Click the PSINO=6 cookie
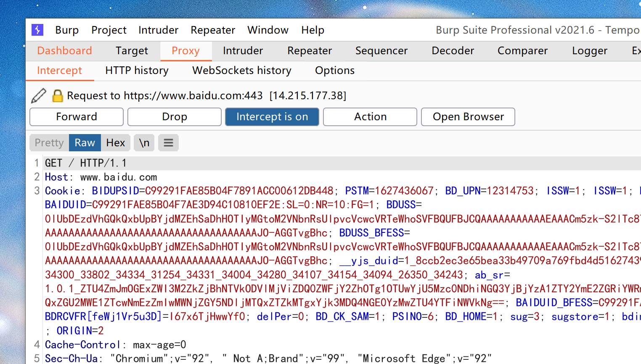 click(x=413, y=317)
